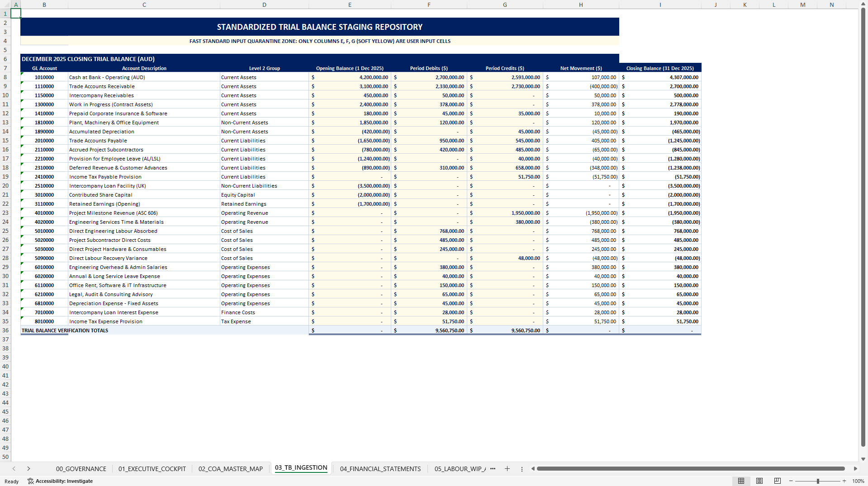
Task: Click opening balance 2,400,000.00 for Work in Progress
Action: (350, 104)
